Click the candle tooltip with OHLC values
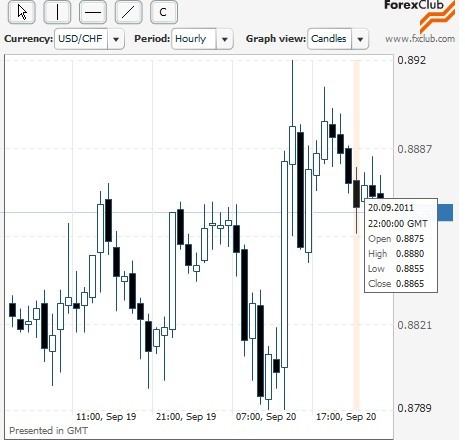This screenshot has width=465, height=440. tap(401, 246)
